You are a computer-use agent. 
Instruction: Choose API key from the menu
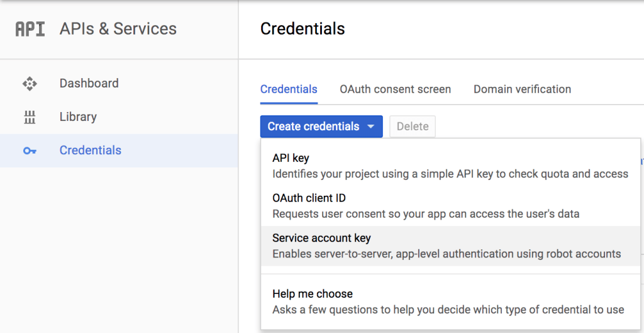click(x=291, y=158)
